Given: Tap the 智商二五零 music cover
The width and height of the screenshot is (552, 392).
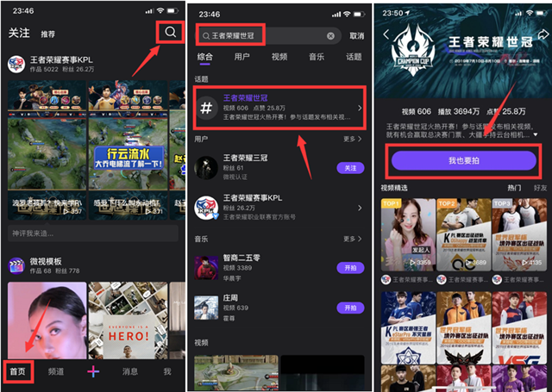Looking at the screenshot, I should pyautogui.click(x=206, y=268).
